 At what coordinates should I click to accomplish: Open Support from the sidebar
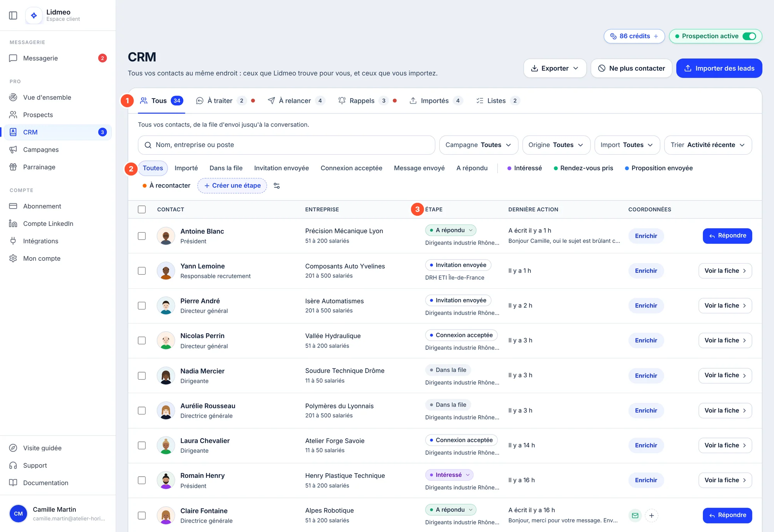[58, 465]
